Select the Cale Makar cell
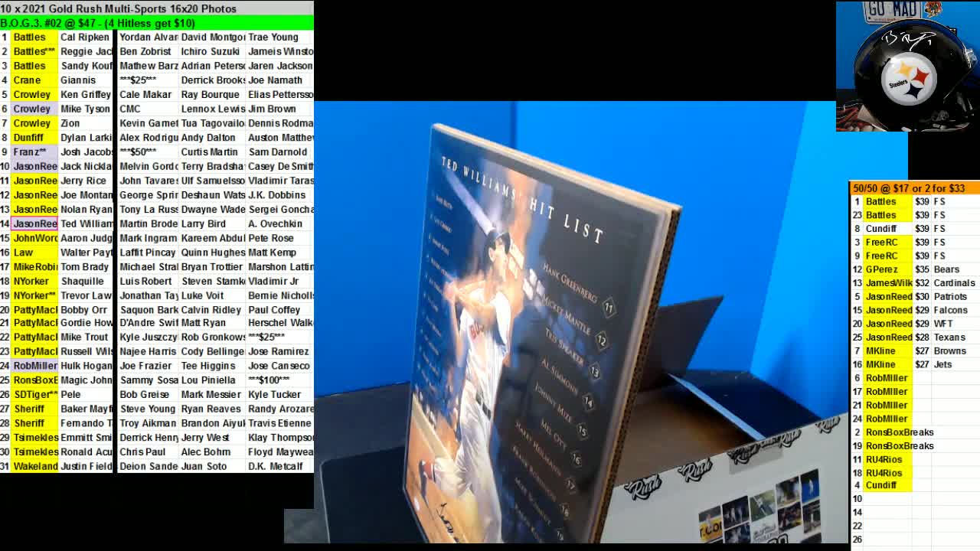Viewport: 980px width, 551px height. [x=148, y=94]
